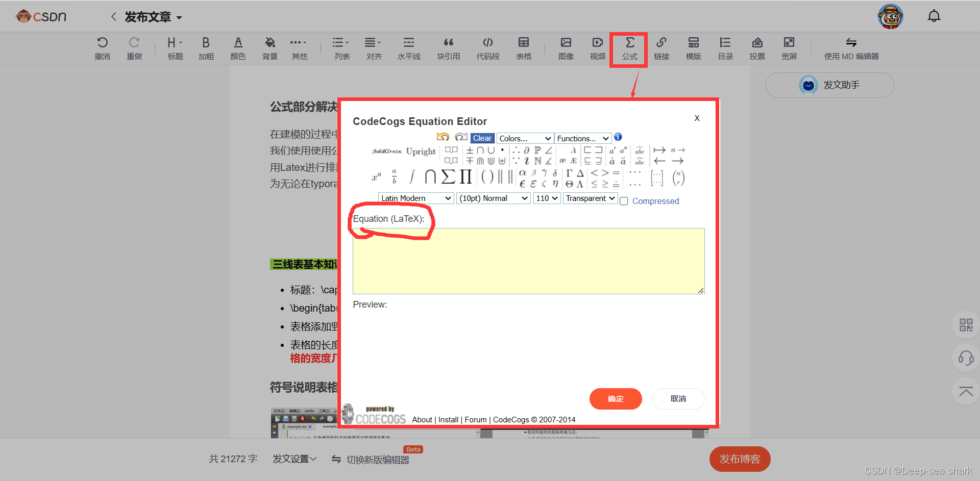Open the Colors... dropdown
980x481 pixels.
[525, 138]
